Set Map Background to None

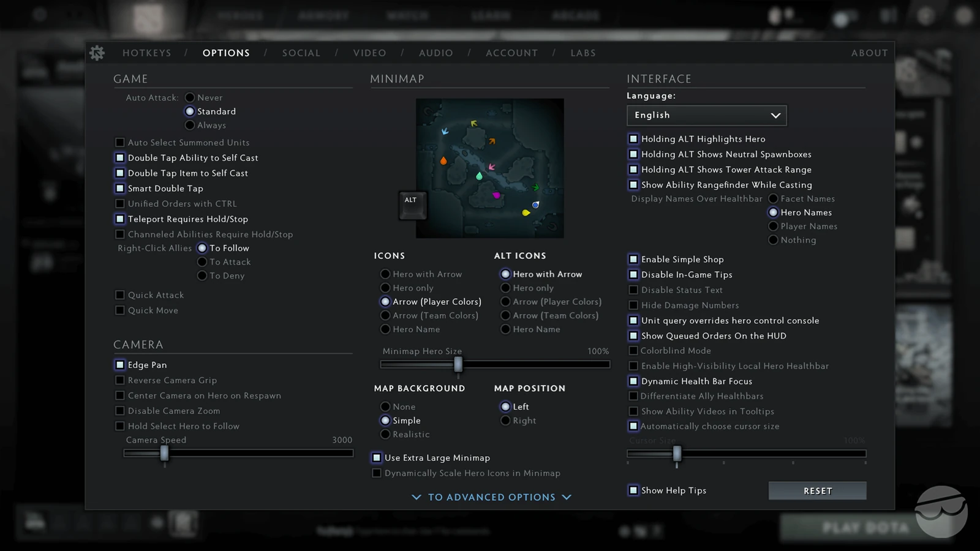(x=385, y=407)
